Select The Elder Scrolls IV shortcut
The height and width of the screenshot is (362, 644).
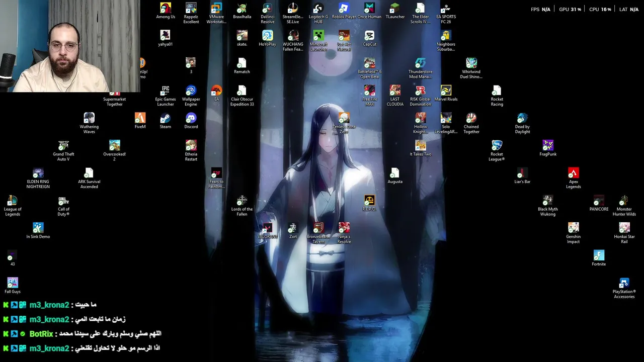tap(420, 14)
